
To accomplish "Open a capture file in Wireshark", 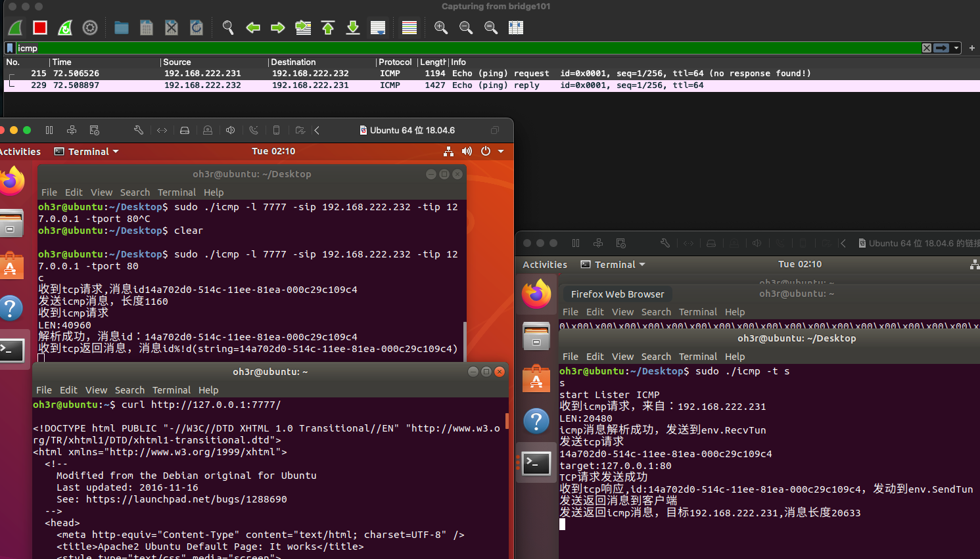I will point(122,28).
